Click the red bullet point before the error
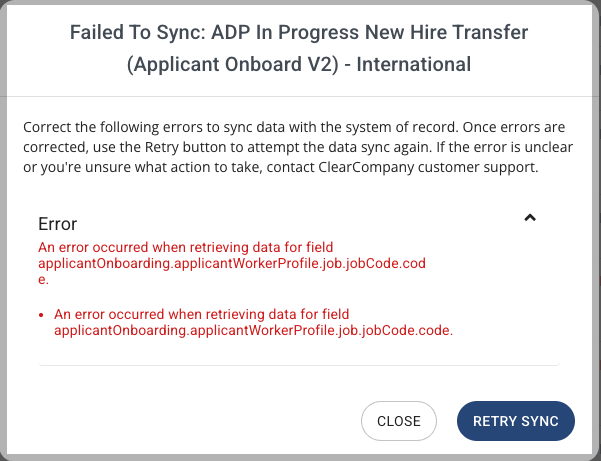Screen dimensions: 601x461 41,315
